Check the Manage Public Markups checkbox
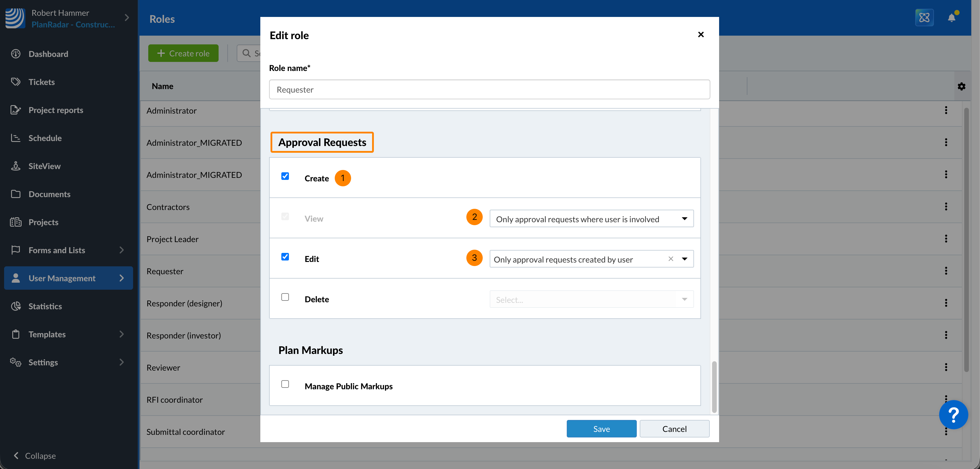 tap(285, 384)
